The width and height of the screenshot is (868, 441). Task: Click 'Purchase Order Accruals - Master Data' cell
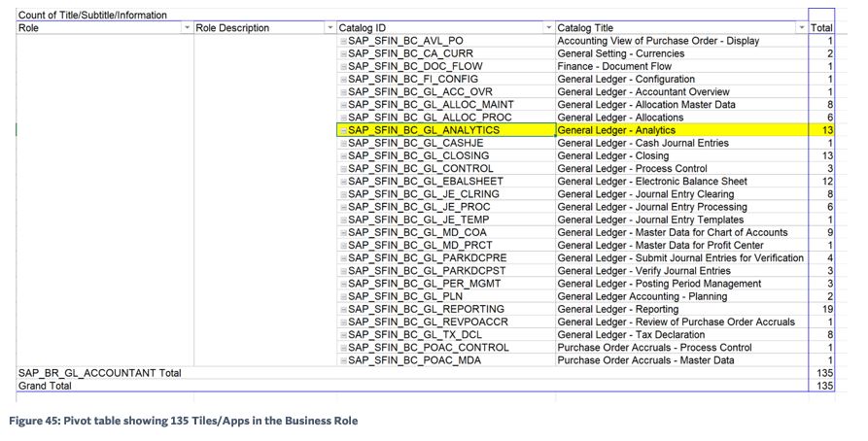pos(682,360)
